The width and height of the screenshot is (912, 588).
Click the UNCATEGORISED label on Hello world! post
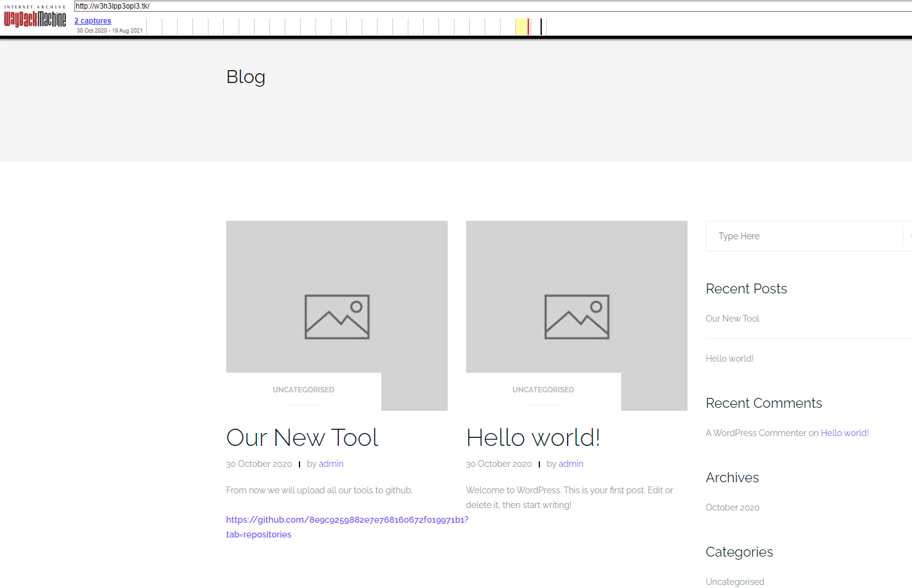pyautogui.click(x=543, y=390)
